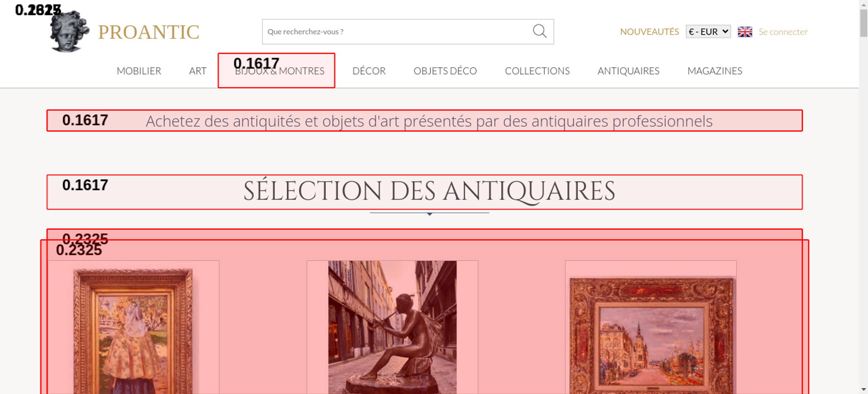The height and width of the screenshot is (394, 868).
Task: Open the bronze flute player sculpture
Action: 392,328
